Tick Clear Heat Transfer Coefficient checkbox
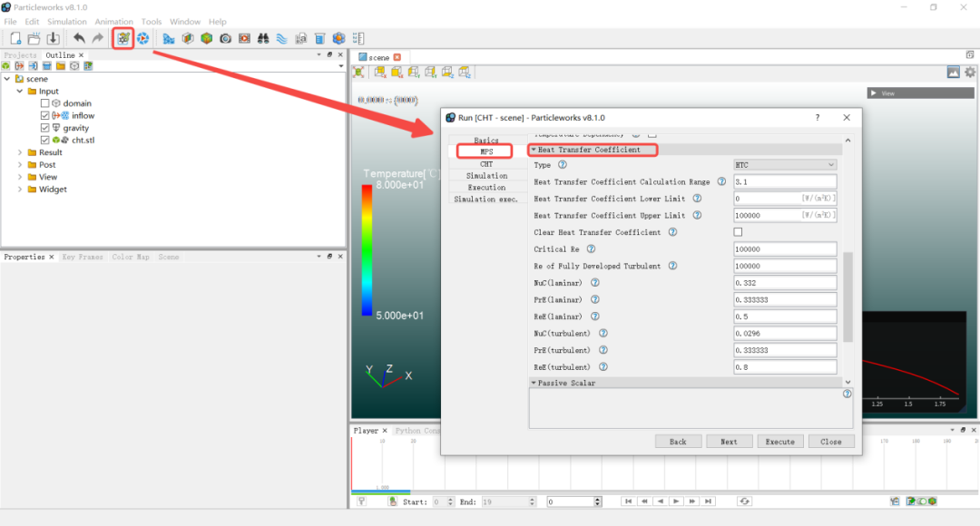Screen dimensions: 980x526 tap(738, 232)
